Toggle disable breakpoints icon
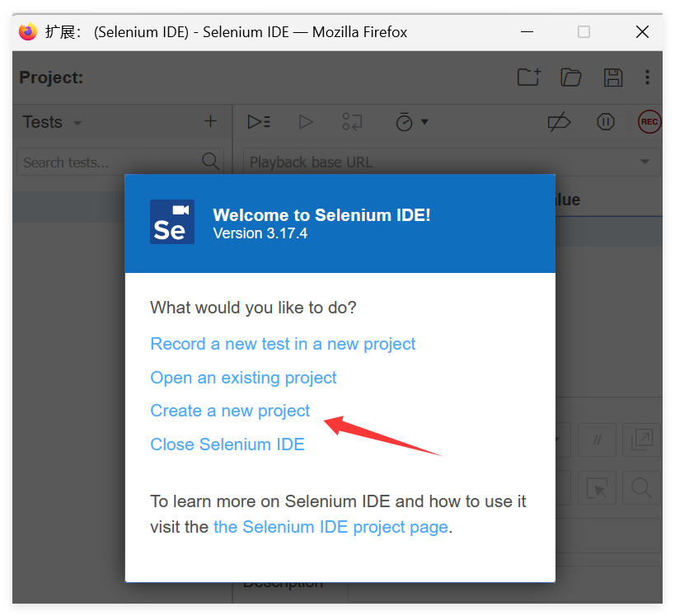 [559, 122]
